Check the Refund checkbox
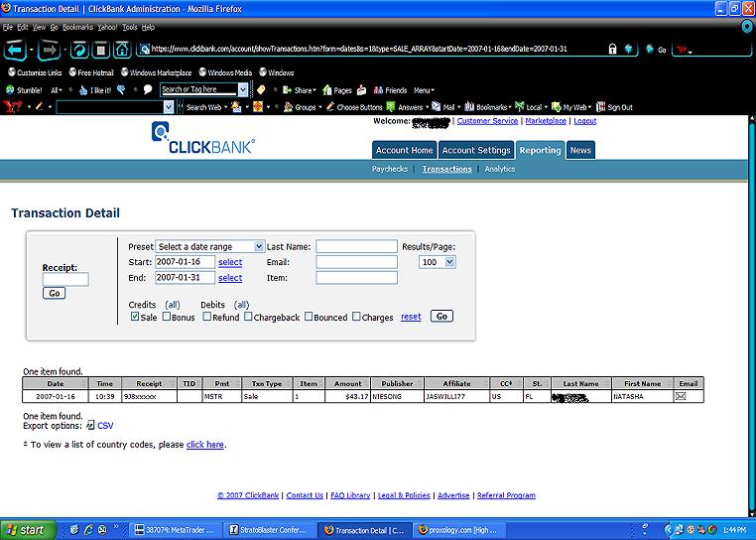 click(206, 317)
